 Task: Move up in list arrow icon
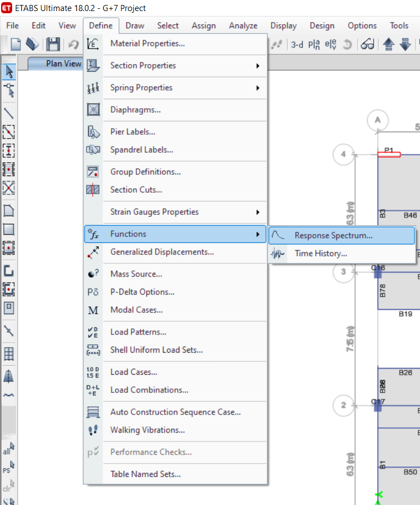pos(389,45)
